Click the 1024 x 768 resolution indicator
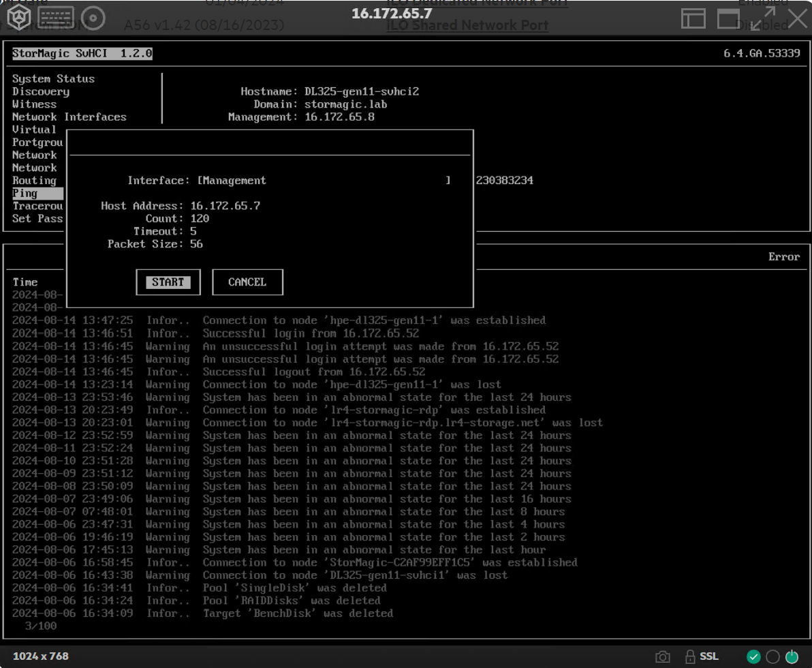Screen dimensions: 812x668 click(41, 656)
